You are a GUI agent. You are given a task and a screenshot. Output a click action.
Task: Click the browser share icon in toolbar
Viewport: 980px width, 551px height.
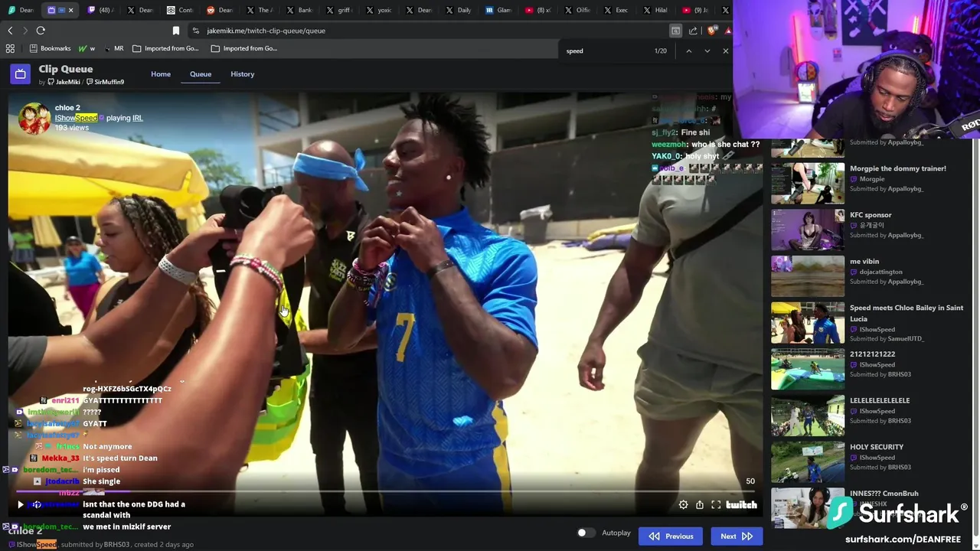point(693,31)
